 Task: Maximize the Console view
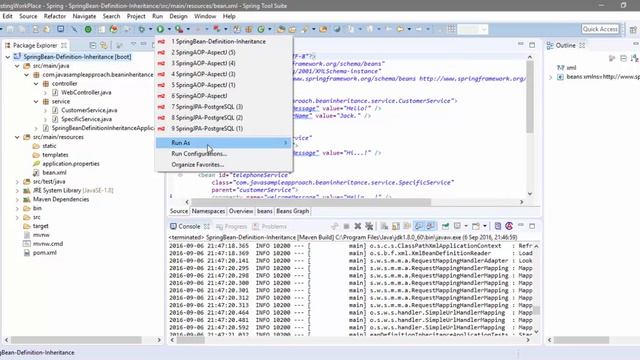532,226
